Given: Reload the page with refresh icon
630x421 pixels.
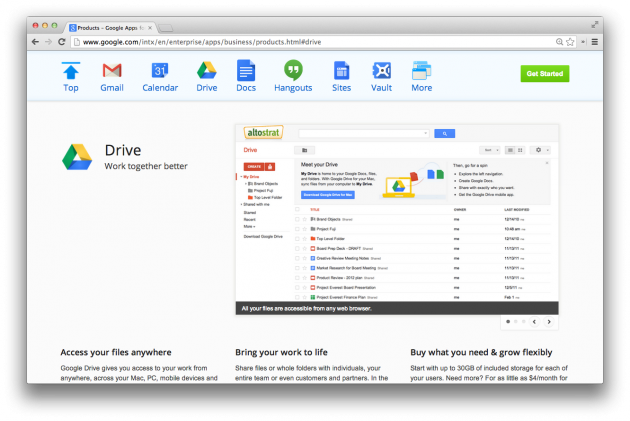Looking at the screenshot, I should pyautogui.click(x=61, y=42).
